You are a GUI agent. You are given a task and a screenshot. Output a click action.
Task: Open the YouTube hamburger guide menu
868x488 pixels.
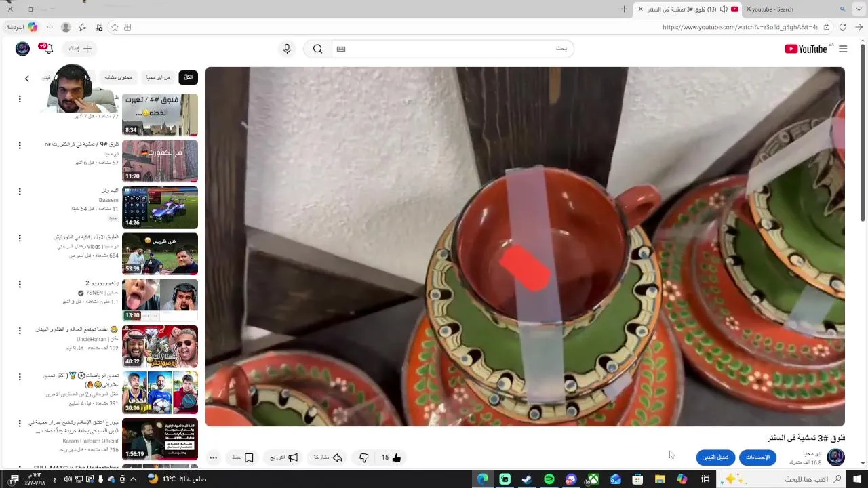tap(843, 49)
